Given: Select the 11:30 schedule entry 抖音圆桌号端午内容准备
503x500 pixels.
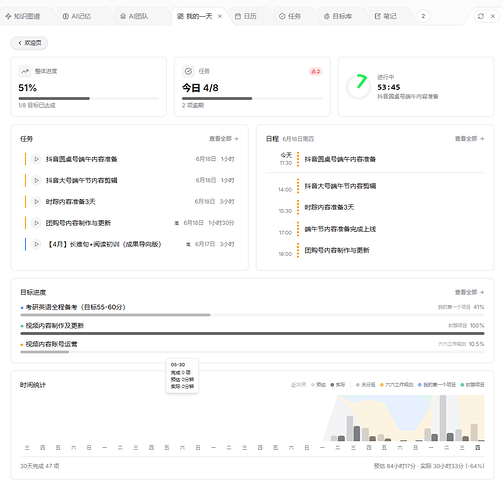Looking at the screenshot, I should pyautogui.click(x=340, y=159).
